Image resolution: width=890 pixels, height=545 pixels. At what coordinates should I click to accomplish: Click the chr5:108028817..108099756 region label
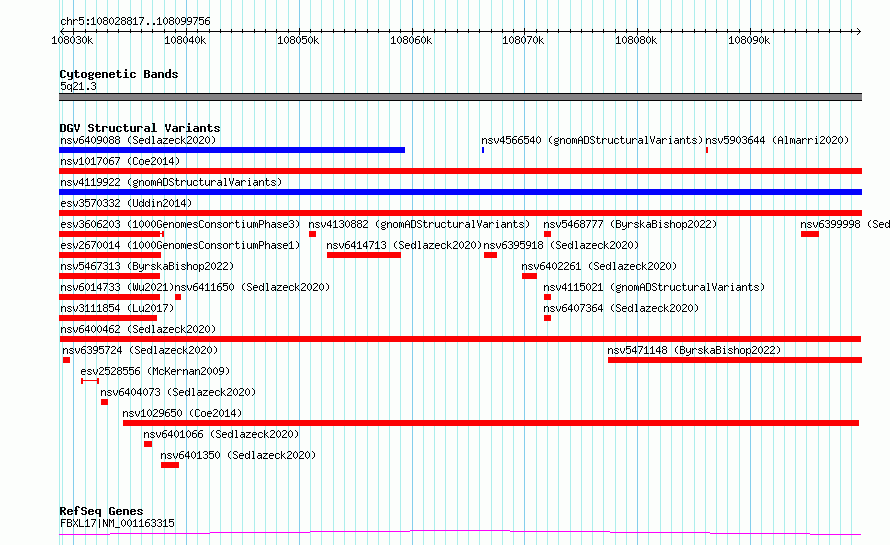(x=135, y=21)
